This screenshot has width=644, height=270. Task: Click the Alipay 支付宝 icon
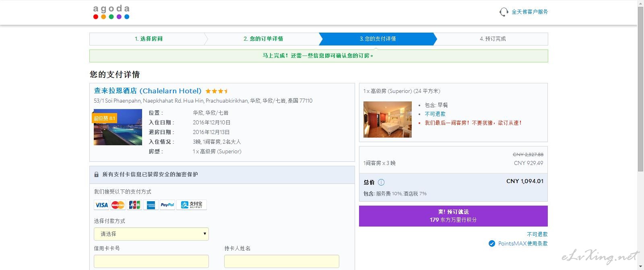click(x=192, y=205)
